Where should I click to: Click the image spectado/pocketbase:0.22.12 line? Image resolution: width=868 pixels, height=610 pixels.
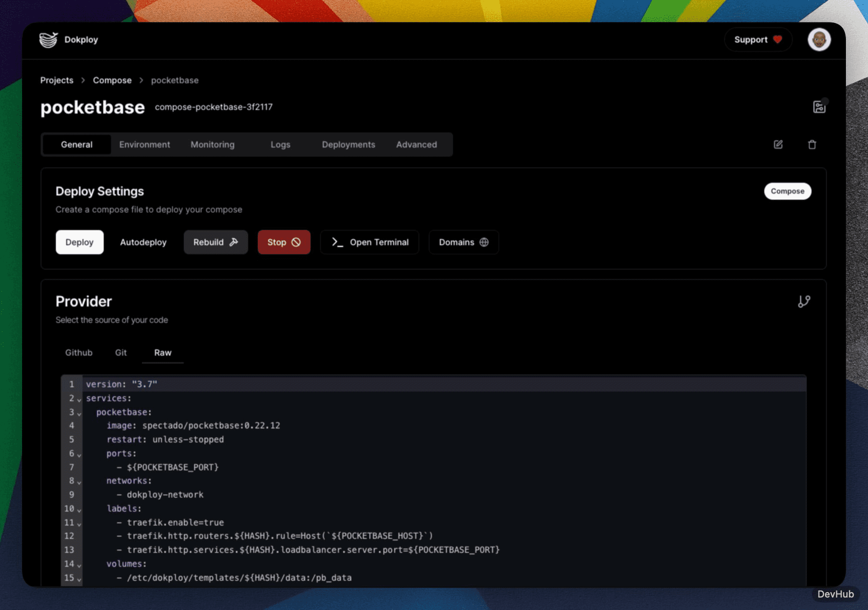(193, 426)
